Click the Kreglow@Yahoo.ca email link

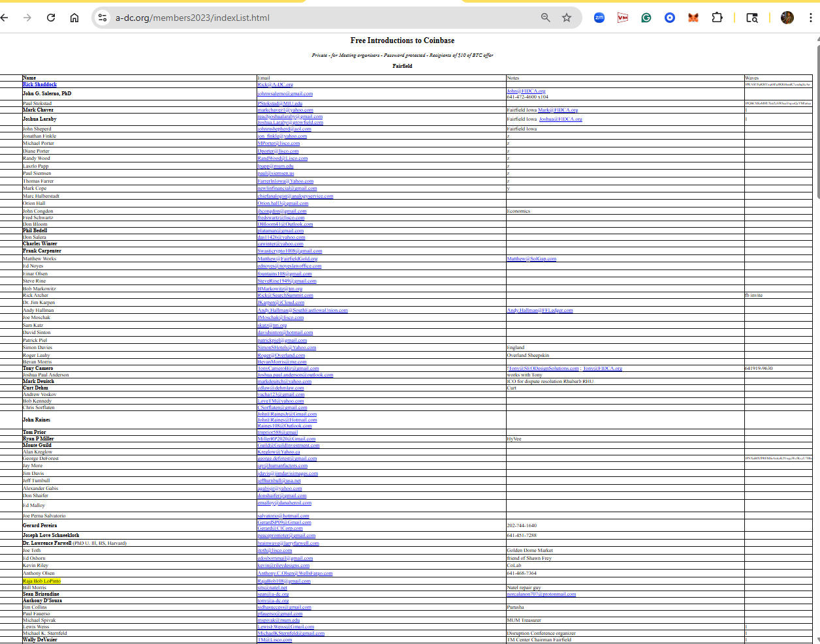pyautogui.click(x=279, y=452)
